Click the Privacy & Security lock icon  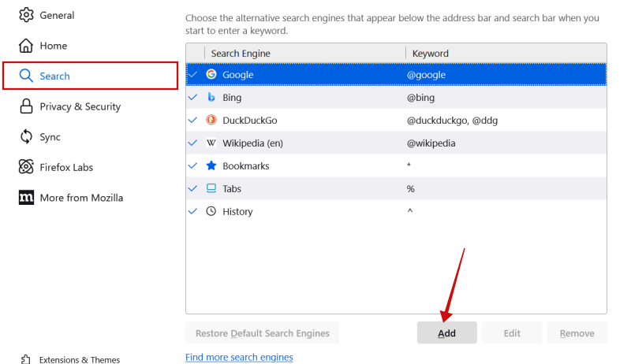(x=26, y=106)
